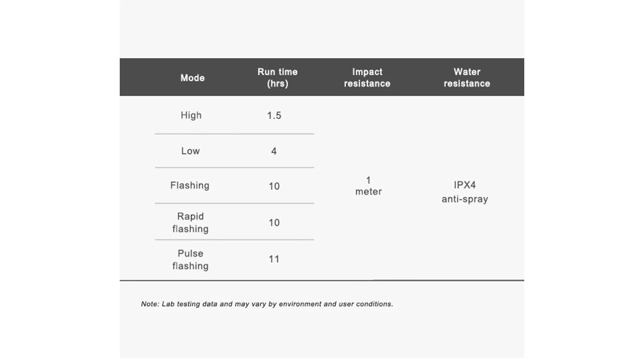The height and width of the screenshot is (358, 644).
Task: Click the 1 meter impact value
Action: [x=368, y=186]
